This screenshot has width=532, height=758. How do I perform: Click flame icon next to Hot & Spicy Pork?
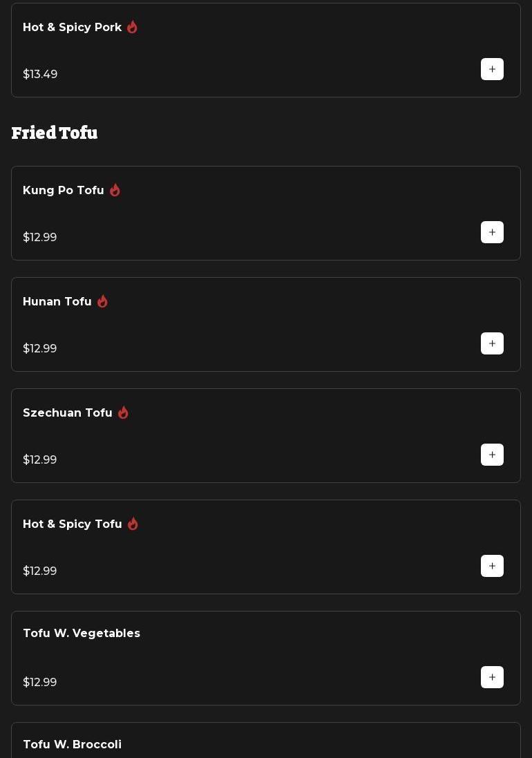132,27
